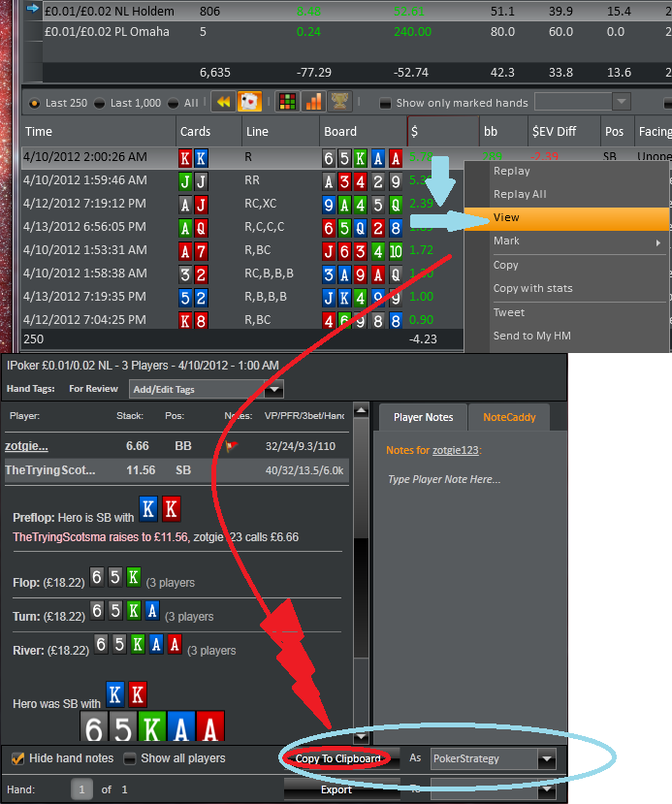Viewport: 672px width, 804px height.
Task: Open the orange bar chart icon
Action: pos(313,102)
